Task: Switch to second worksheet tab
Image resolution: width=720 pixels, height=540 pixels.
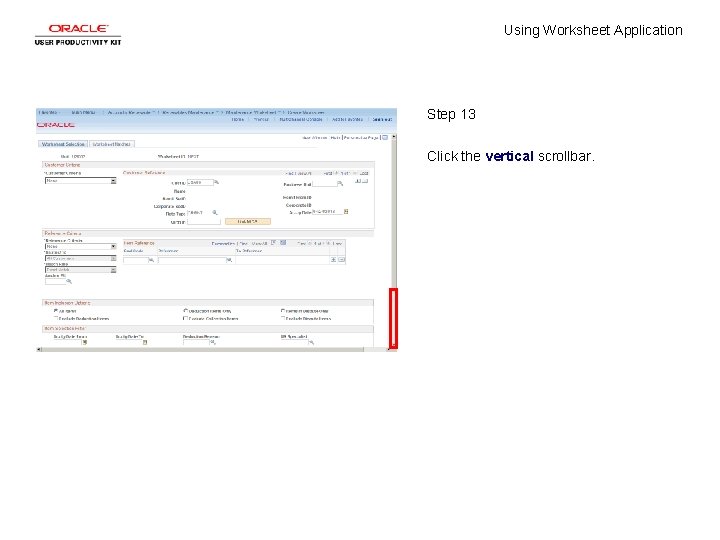Action: 112,144
